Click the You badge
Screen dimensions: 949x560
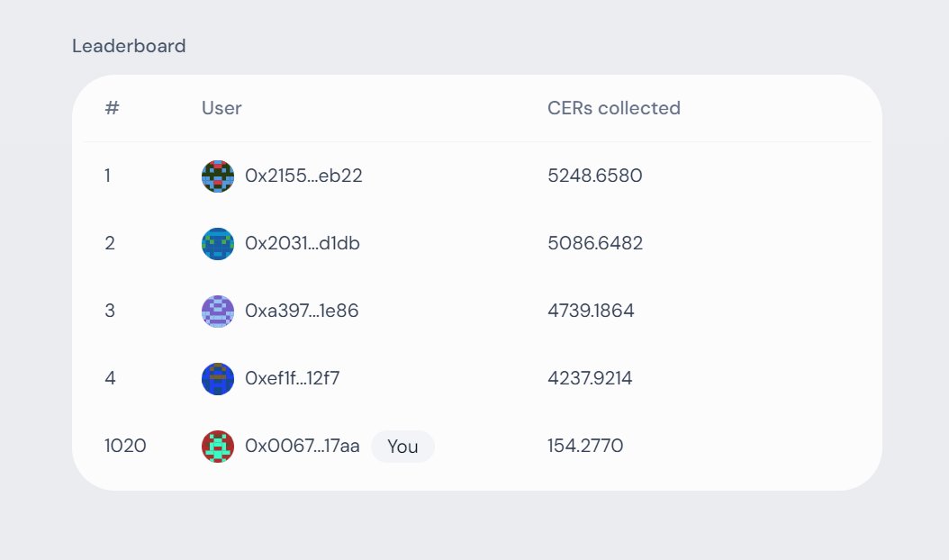click(x=402, y=447)
